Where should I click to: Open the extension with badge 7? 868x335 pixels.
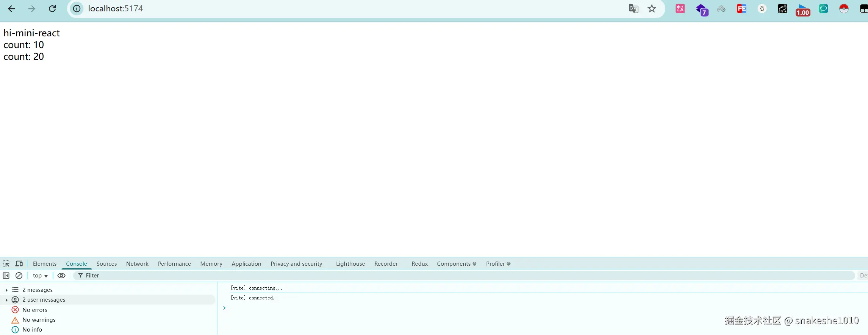[702, 10]
